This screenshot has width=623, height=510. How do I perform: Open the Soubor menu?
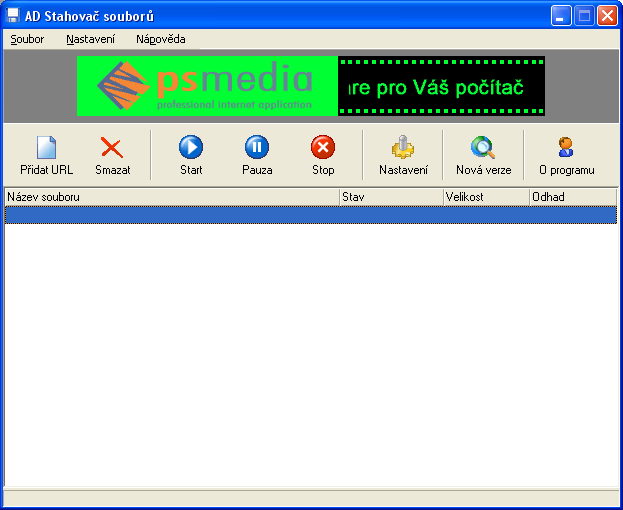(x=27, y=39)
